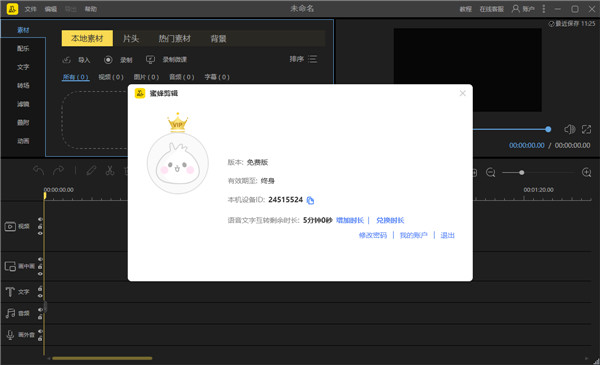
Task: Open 教程 tutorial in title bar
Action: tap(466, 9)
